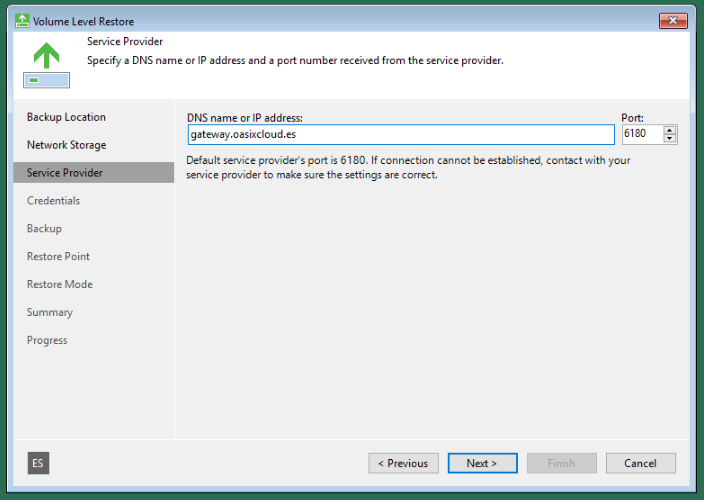Decrease port number with down arrow

click(x=669, y=139)
